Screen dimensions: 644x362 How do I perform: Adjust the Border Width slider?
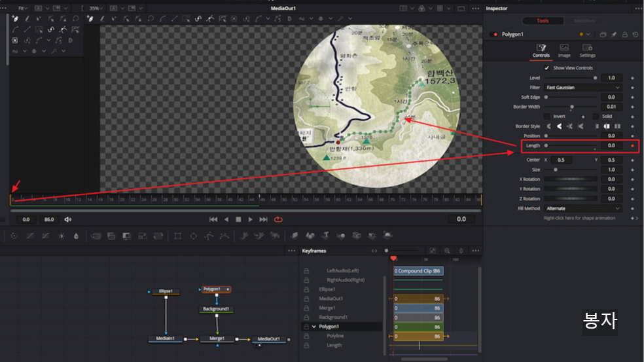(x=571, y=107)
